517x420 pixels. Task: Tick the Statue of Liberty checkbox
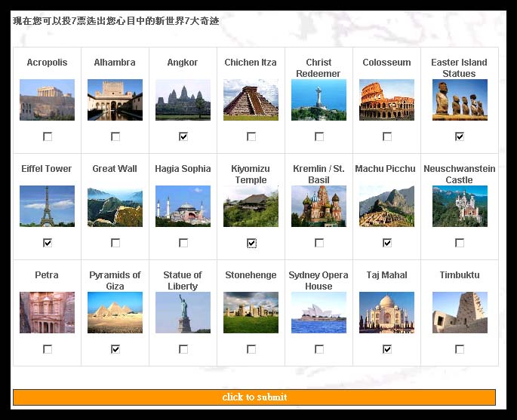click(183, 349)
